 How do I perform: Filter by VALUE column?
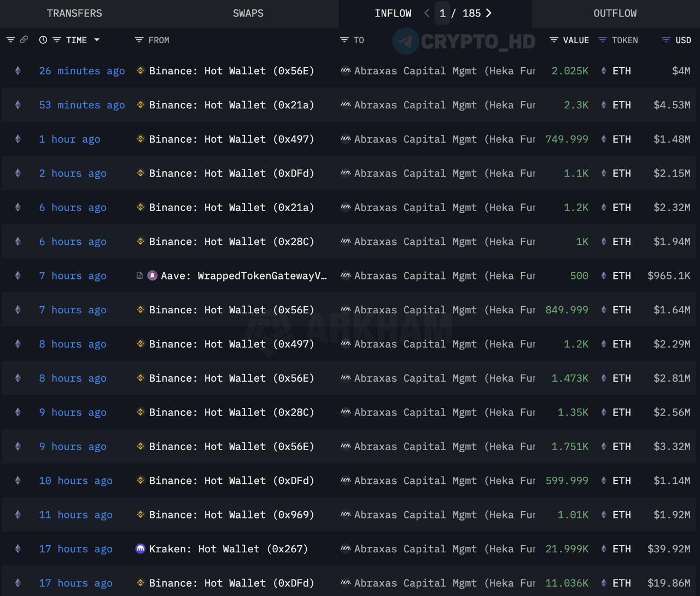click(x=554, y=40)
